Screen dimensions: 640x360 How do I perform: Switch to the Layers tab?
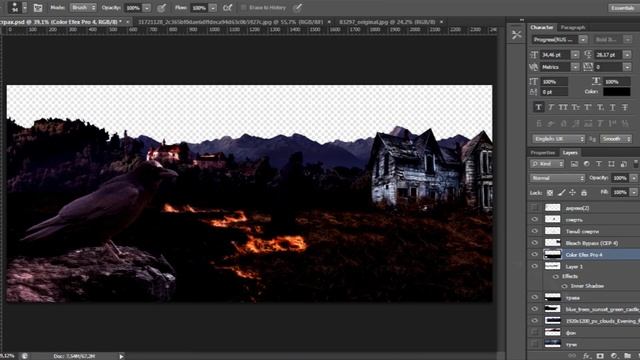(x=570, y=153)
